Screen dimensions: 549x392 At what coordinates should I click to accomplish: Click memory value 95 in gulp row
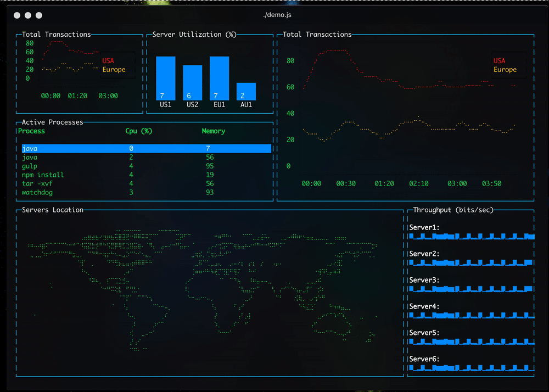coord(210,166)
